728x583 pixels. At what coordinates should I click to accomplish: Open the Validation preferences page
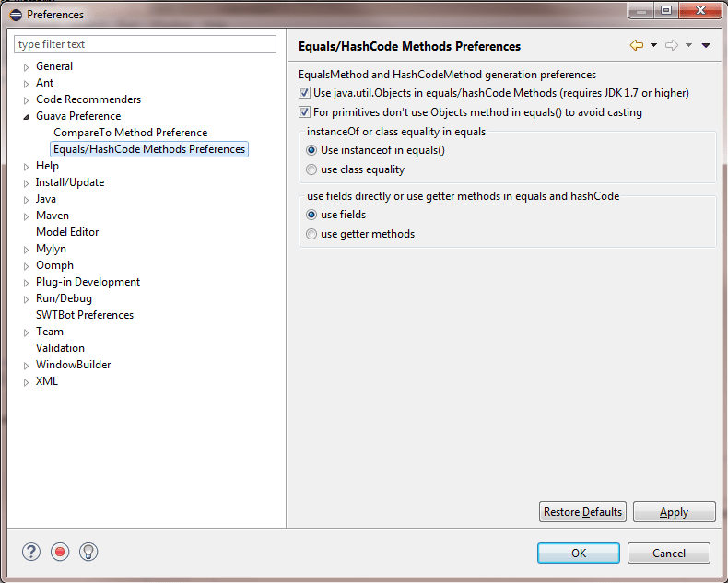60,348
